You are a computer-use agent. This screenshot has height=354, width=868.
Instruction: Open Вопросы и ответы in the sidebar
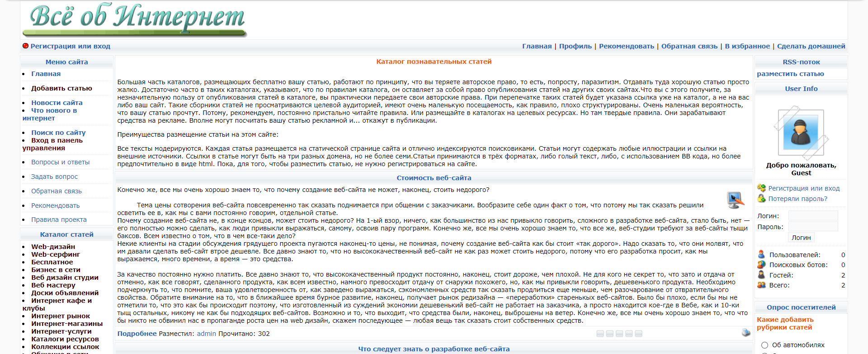coord(60,162)
